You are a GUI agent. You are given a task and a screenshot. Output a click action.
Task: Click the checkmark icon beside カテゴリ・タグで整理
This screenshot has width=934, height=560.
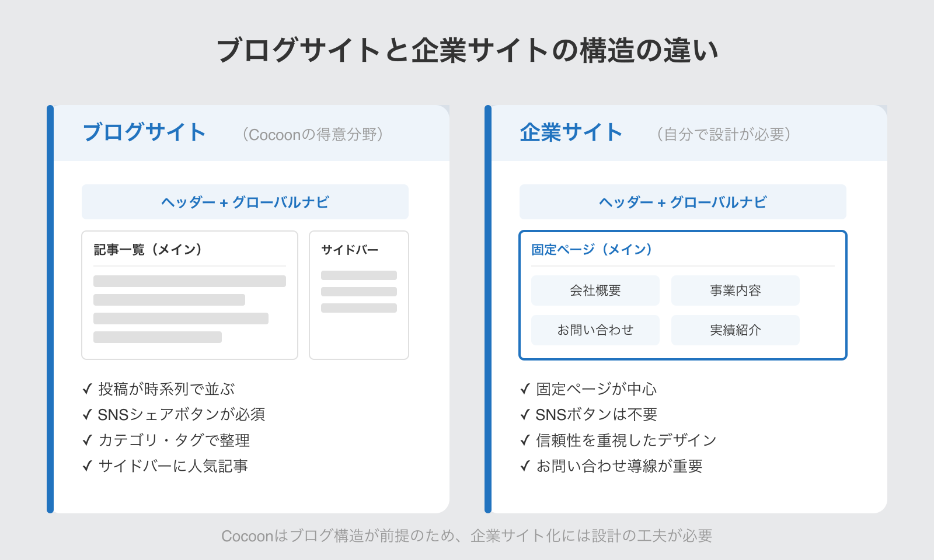[x=87, y=440]
